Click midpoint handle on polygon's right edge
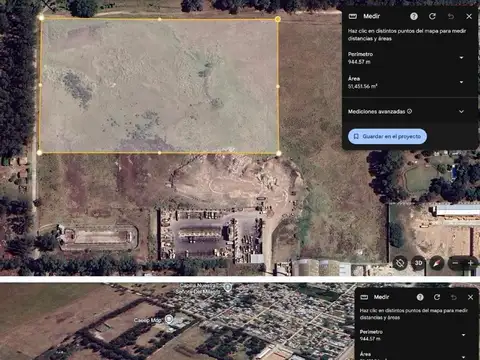The image size is (480, 360). [278, 86]
